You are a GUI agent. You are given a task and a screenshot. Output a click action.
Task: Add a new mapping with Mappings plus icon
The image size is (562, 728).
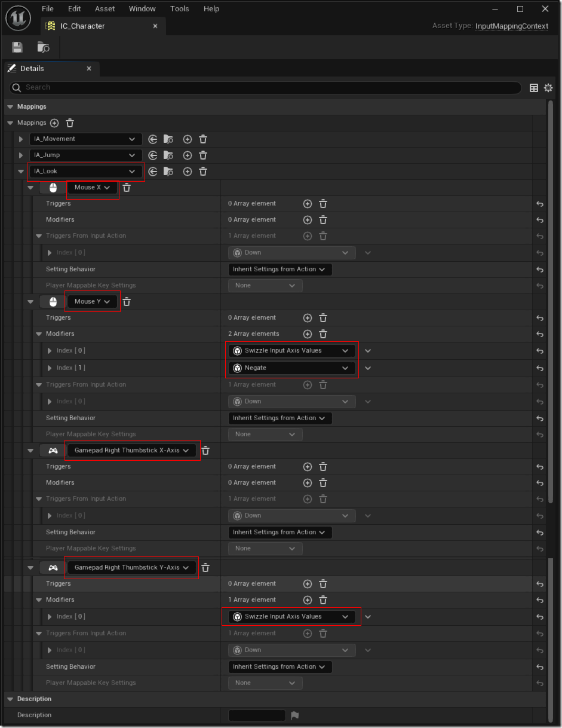pyautogui.click(x=54, y=123)
